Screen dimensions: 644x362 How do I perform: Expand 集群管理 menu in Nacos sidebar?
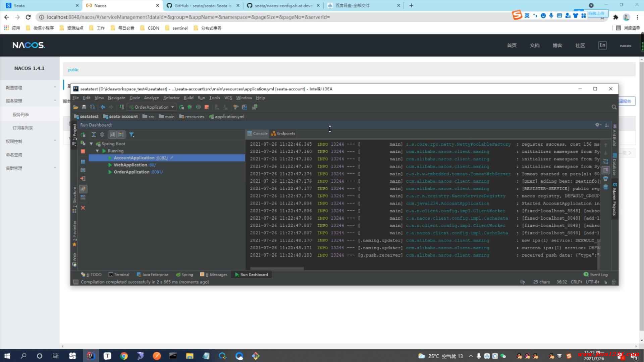(x=31, y=168)
